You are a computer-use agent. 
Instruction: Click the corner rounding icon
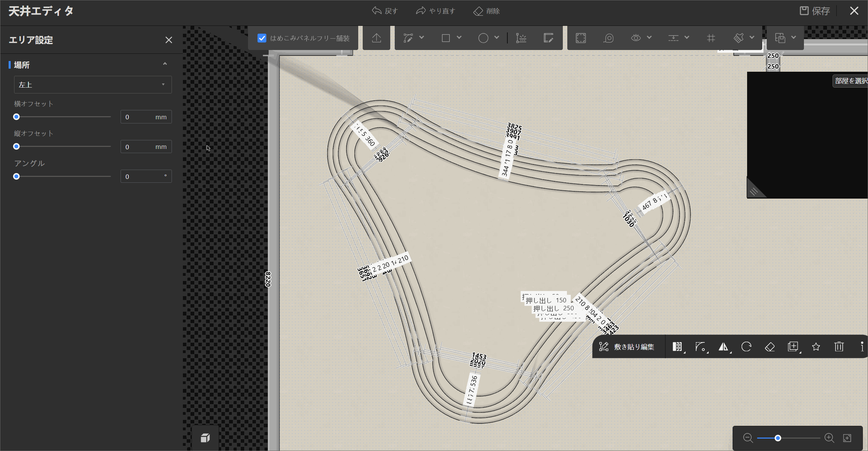tap(700, 347)
